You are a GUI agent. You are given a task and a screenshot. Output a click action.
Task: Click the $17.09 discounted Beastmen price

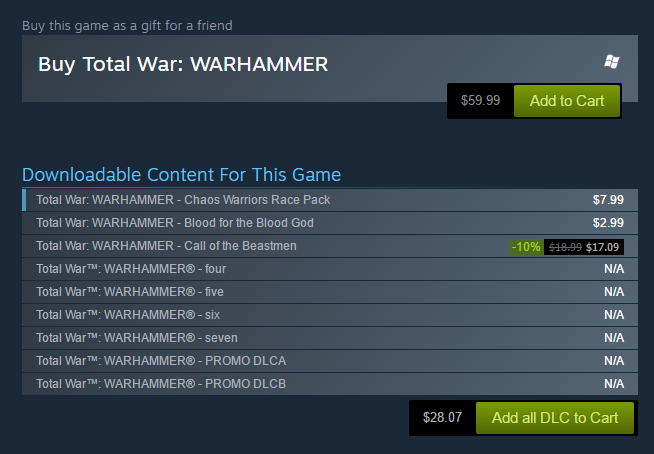pos(602,247)
